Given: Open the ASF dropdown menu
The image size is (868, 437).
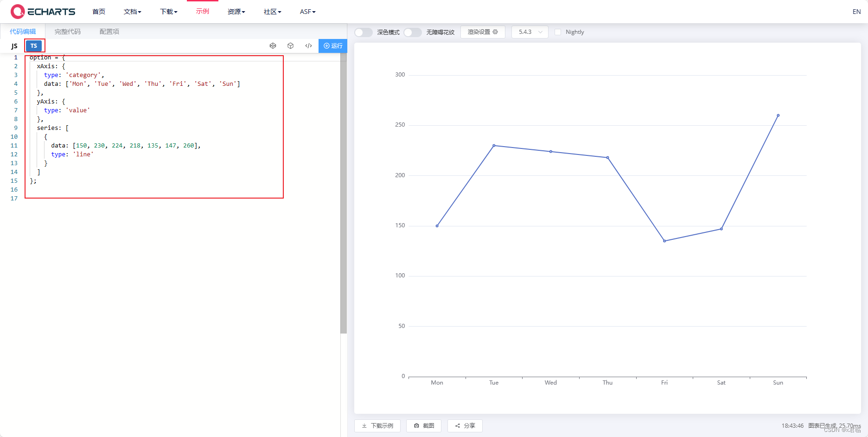Looking at the screenshot, I should [307, 12].
